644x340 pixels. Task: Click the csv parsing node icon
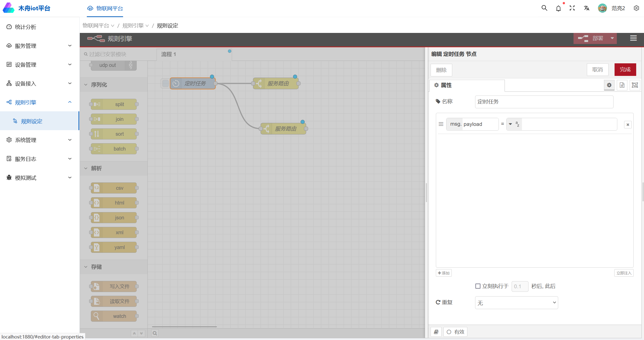tap(97, 188)
